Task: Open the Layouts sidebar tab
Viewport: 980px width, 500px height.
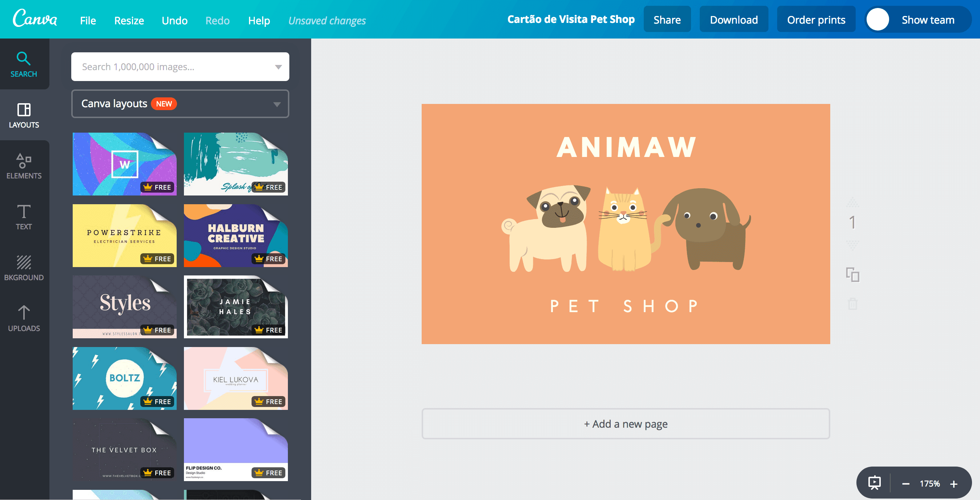Action: point(24,115)
